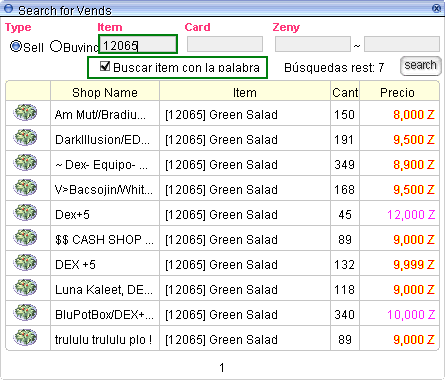Select the Sell radio button
445x380 pixels.
(x=16, y=46)
